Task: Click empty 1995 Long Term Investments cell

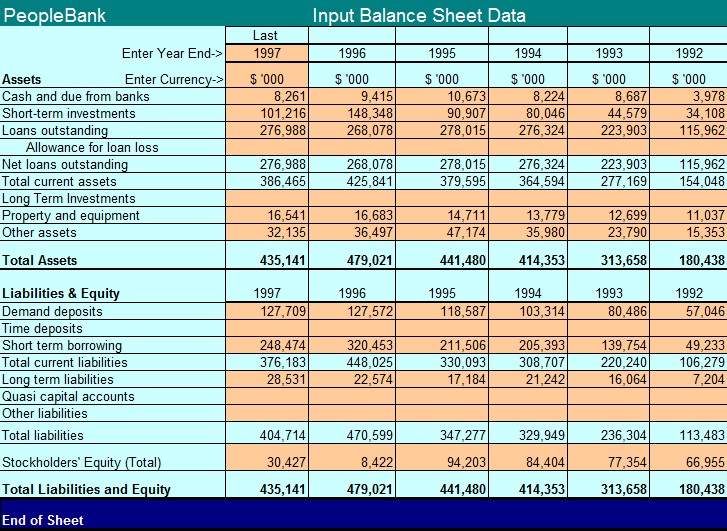Action: tap(440, 199)
